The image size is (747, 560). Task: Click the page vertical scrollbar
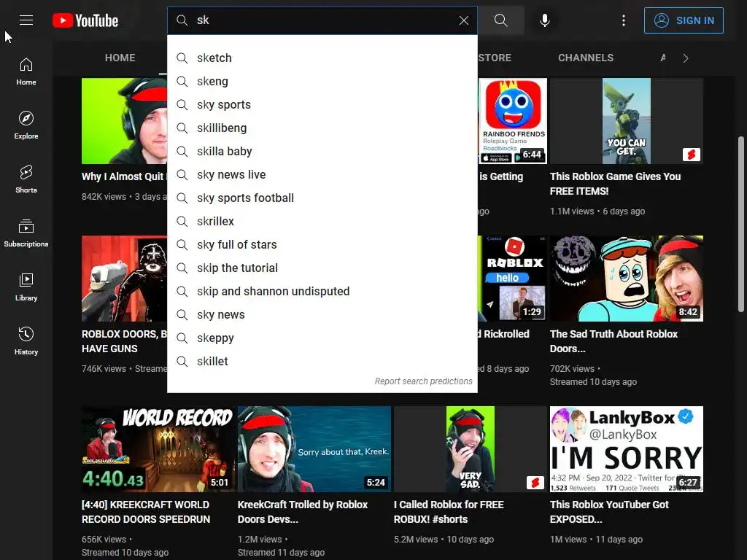tap(741, 224)
